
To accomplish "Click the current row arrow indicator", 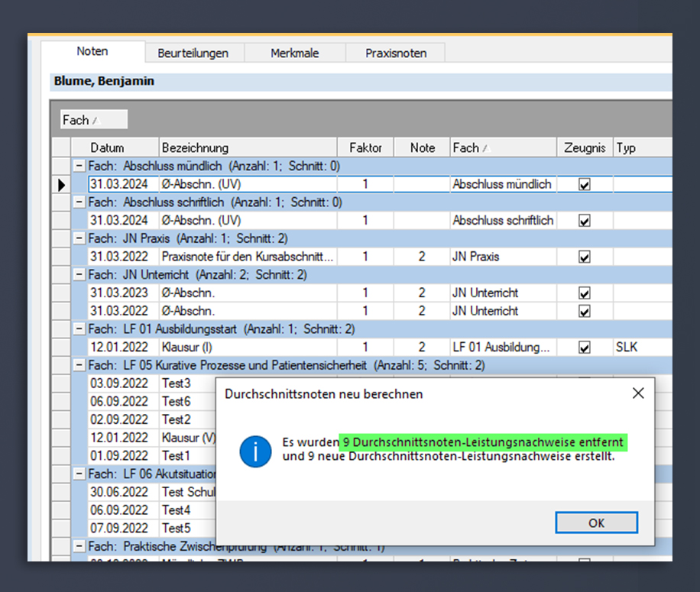I will [62, 184].
